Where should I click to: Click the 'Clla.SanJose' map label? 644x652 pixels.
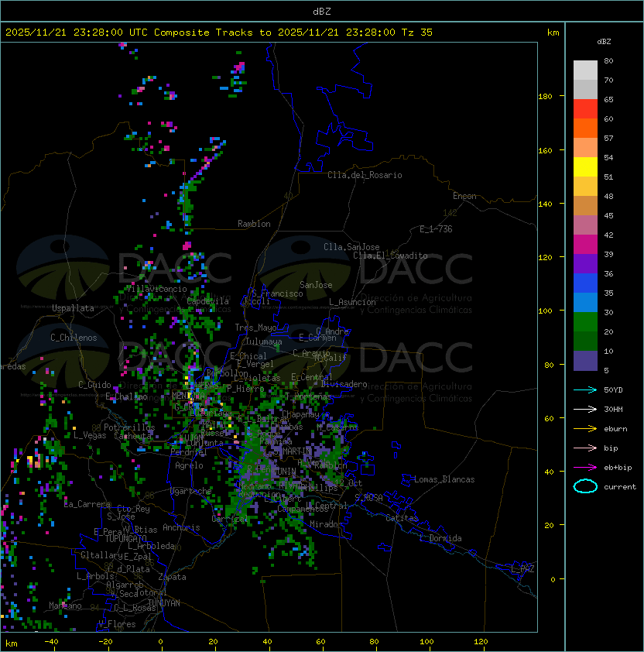[351, 247]
